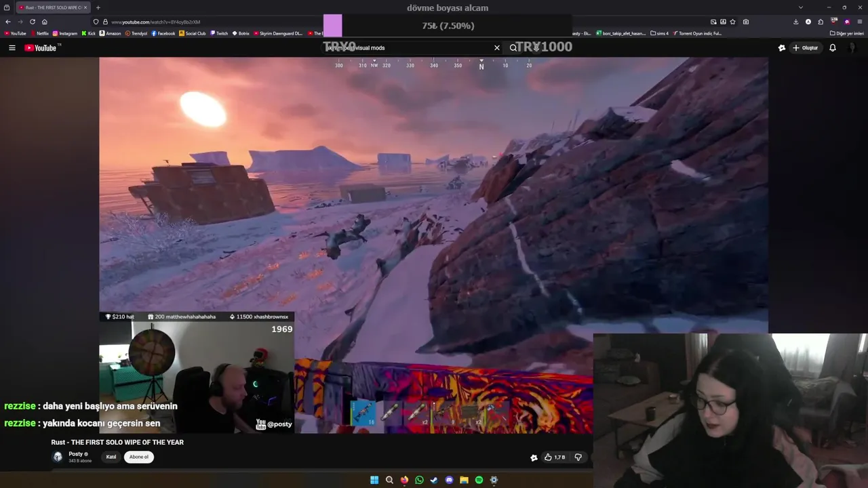Open the YouTube account avatar menu

pos(852,47)
